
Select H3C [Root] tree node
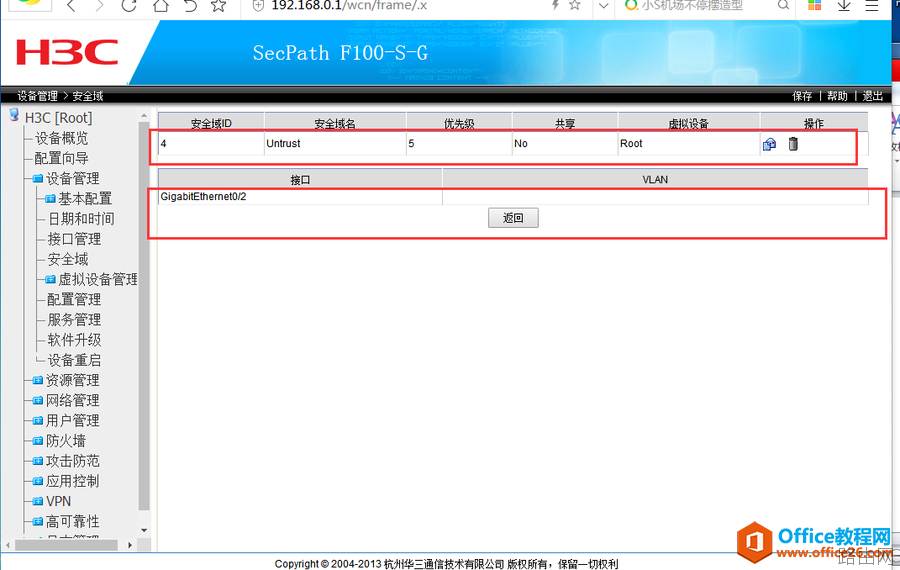[58, 118]
